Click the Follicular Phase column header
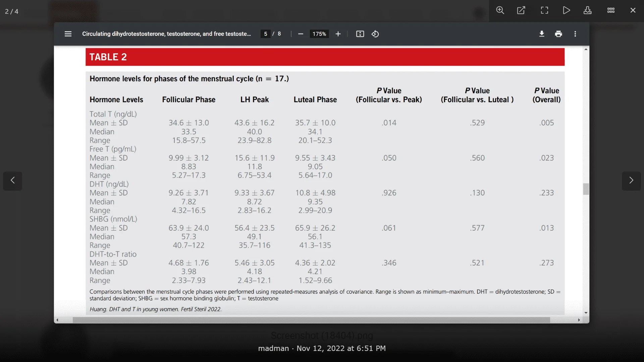Screen dimensions: 644x362 (x=189, y=100)
